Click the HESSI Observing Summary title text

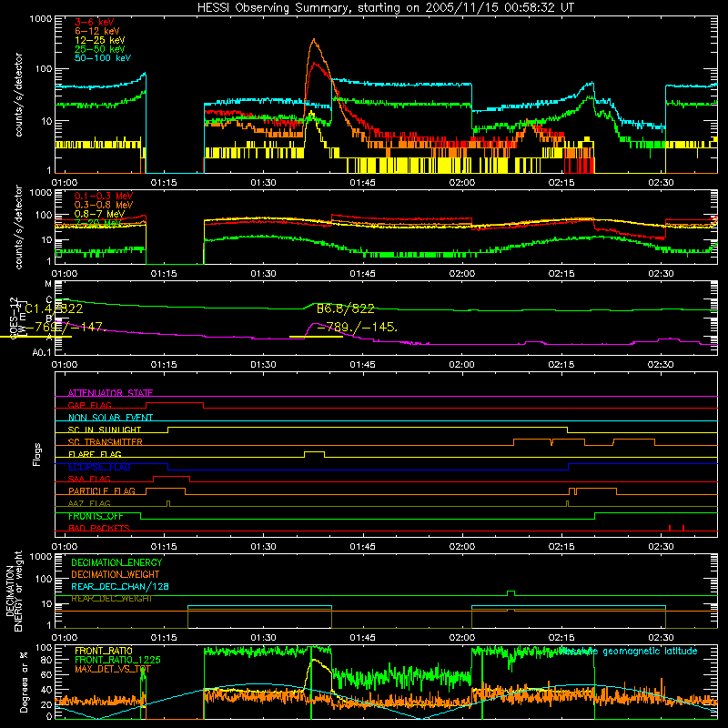[386, 7]
